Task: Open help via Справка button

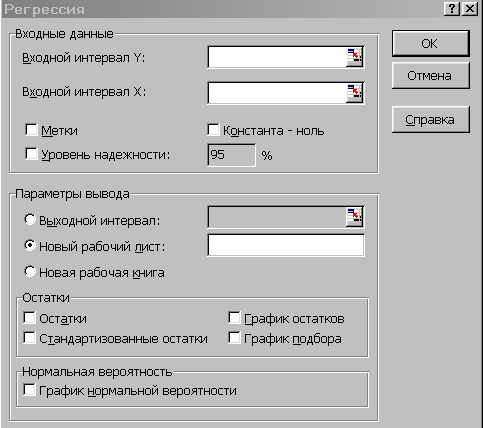Action: [430, 120]
